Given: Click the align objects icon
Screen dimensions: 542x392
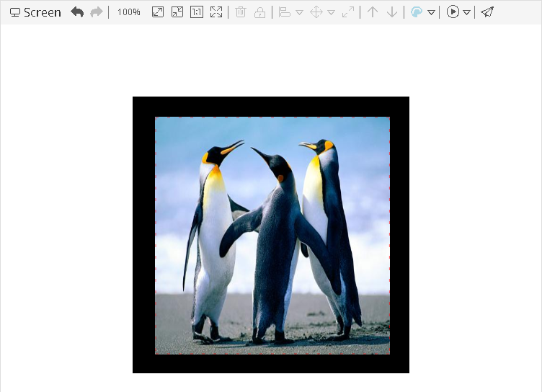Looking at the screenshot, I should tap(284, 12).
